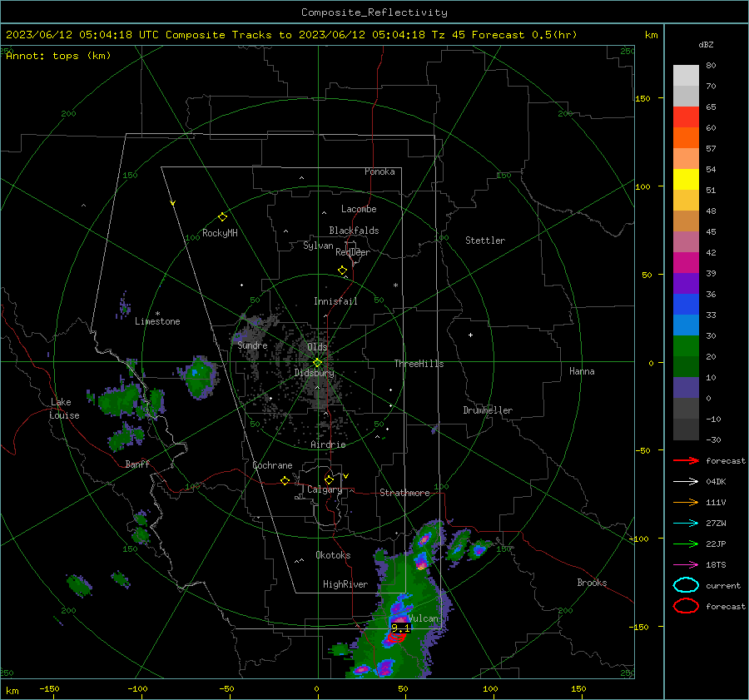Click the cyan current ellipse legend icon
The image size is (749, 700).
686,585
